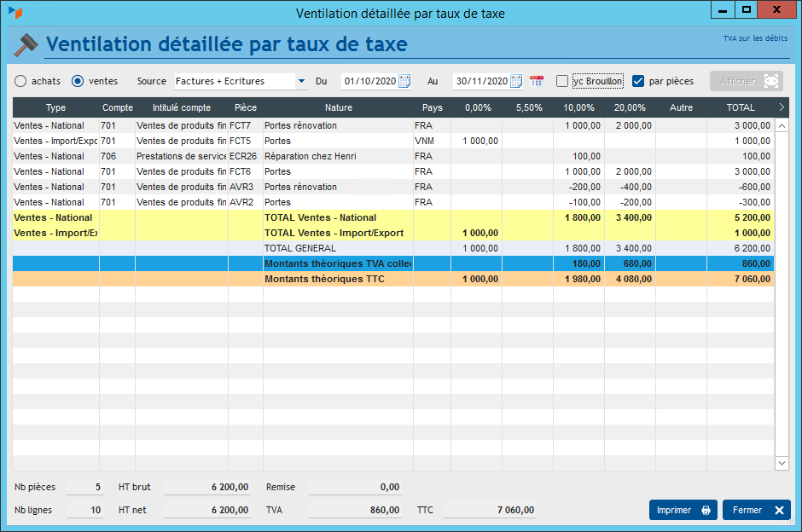Uncheck the par pièces checkbox
The height and width of the screenshot is (532, 802).
coord(638,81)
